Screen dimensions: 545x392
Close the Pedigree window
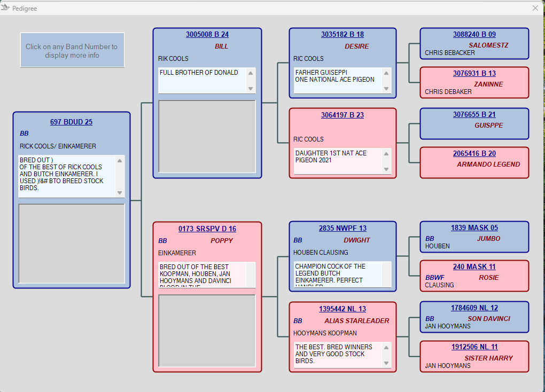[535, 8]
